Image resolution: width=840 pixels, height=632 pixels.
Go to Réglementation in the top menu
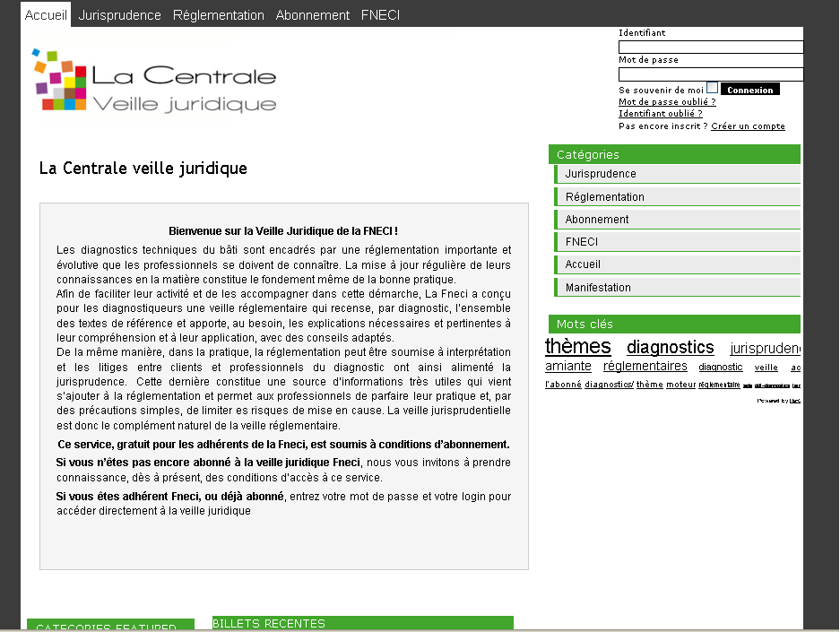pyautogui.click(x=219, y=15)
